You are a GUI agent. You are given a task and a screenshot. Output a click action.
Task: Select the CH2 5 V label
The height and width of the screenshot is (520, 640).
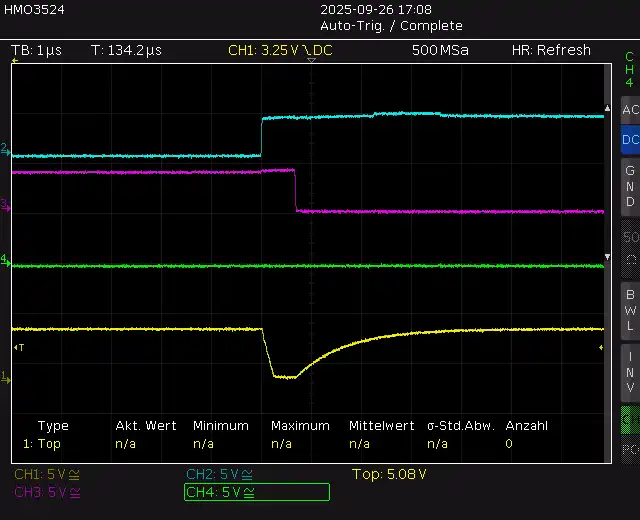pos(219,474)
